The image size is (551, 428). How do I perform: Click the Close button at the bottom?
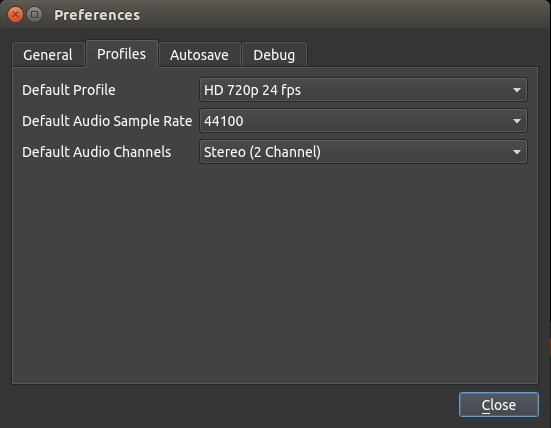pos(499,405)
